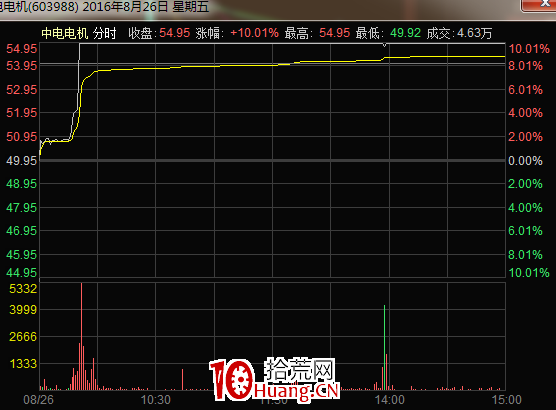This screenshot has height=410, width=556.
Task: Click the volume axis label 1333
Action: click(x=23, y=364)
